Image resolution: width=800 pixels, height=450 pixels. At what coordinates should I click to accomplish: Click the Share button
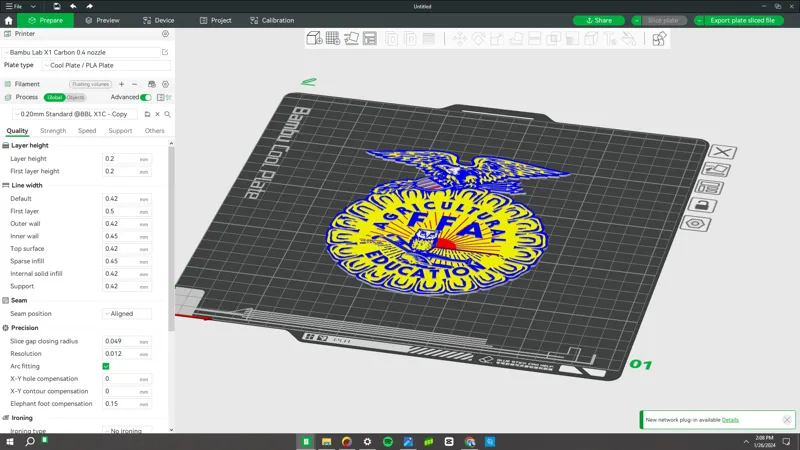click(x=599, y=20)
